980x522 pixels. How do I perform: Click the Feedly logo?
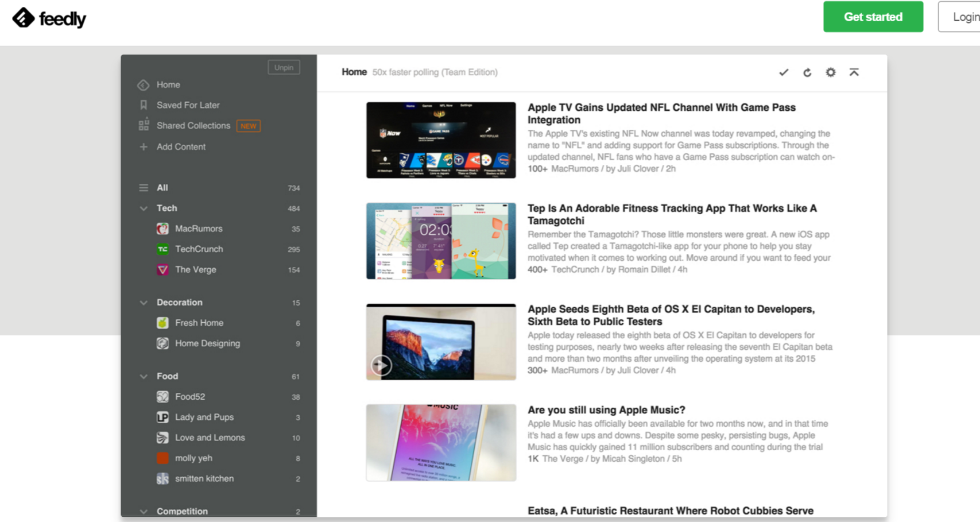[x=49, y=18]
